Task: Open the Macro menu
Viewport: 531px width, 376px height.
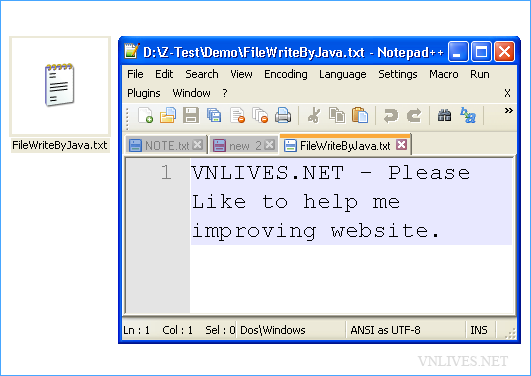Action: point(444,74)
